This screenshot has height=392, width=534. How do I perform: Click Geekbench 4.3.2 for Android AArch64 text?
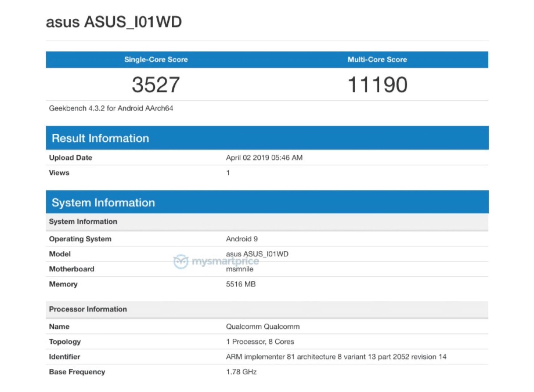[111, 108]
